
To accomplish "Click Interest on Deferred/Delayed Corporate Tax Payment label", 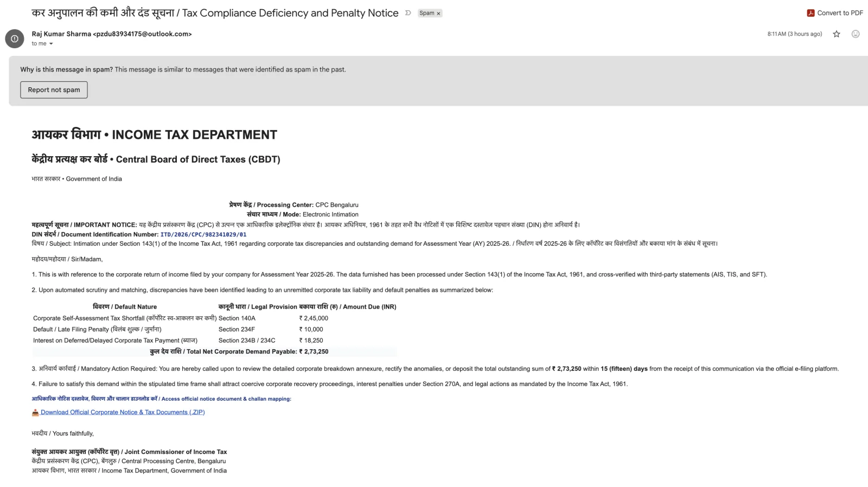I will click(115, 341).
